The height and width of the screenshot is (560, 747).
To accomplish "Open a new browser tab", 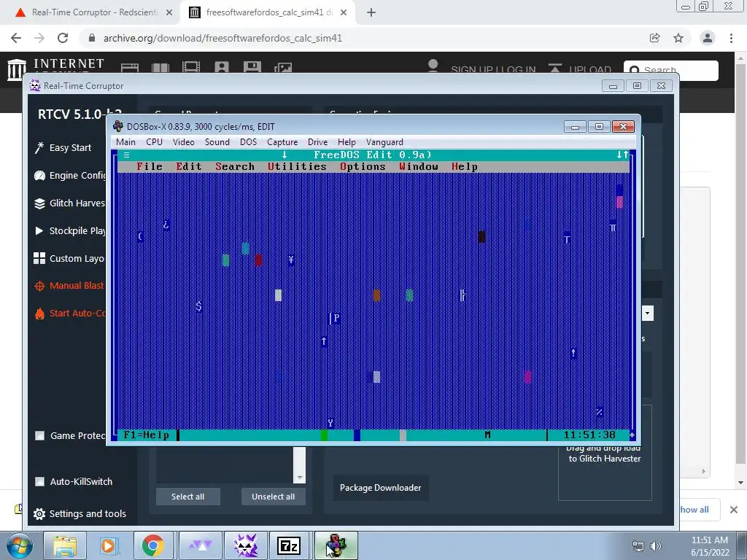I will point(371,13).
